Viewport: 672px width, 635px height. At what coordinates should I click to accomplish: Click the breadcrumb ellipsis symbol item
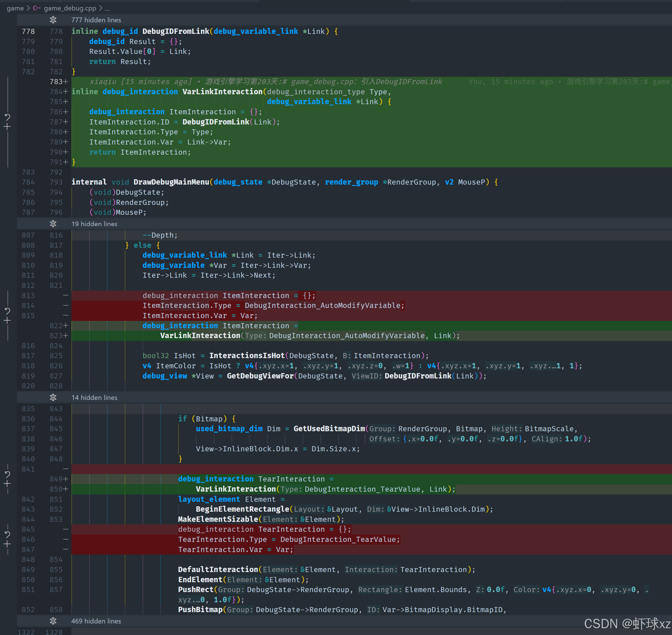point(107,8)
